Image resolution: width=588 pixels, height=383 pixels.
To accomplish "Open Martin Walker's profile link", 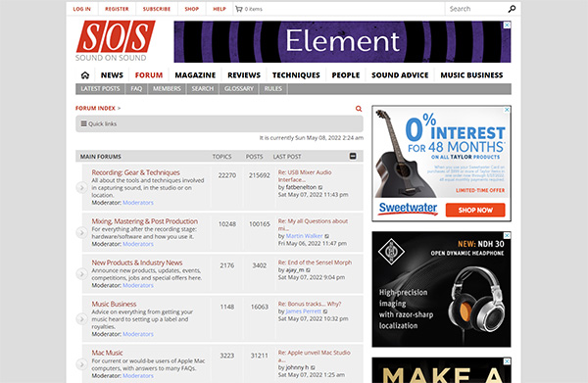I will [304, 236].
